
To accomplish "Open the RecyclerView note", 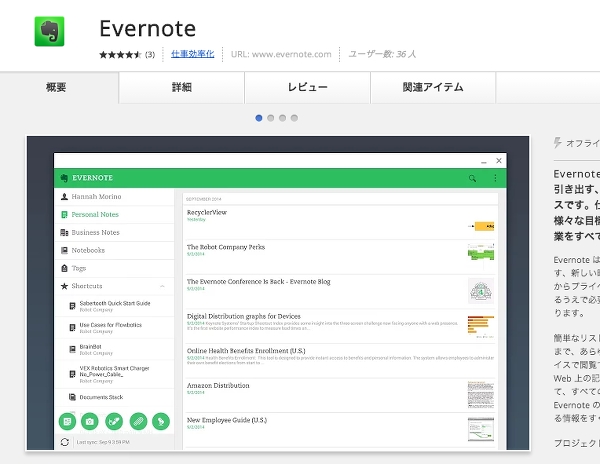I will tap(340, 223).
